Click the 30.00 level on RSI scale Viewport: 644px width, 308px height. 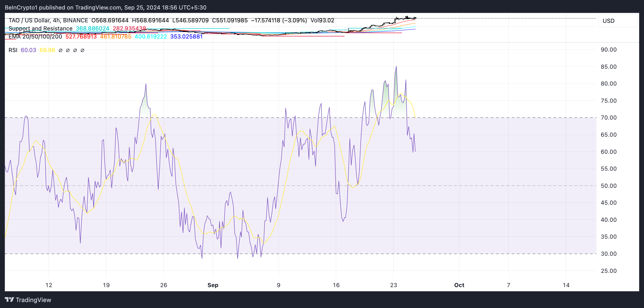pos(609,254)
